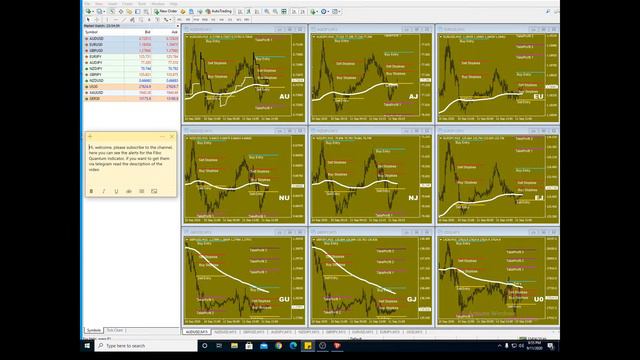Image resolution: width=640 pixels, height=360 pixels.
Task: Toggle chart Auto Scroll icon
Action: [294, 11]
